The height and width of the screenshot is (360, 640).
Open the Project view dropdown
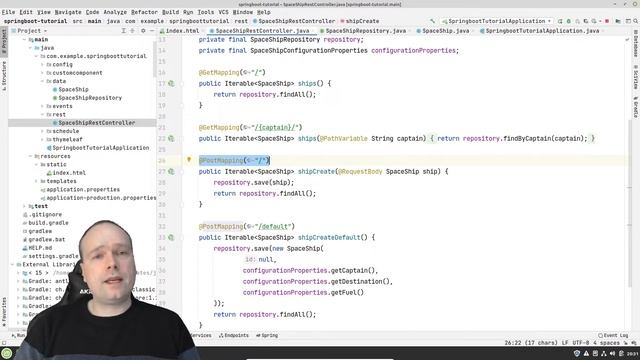coord(29,31)
